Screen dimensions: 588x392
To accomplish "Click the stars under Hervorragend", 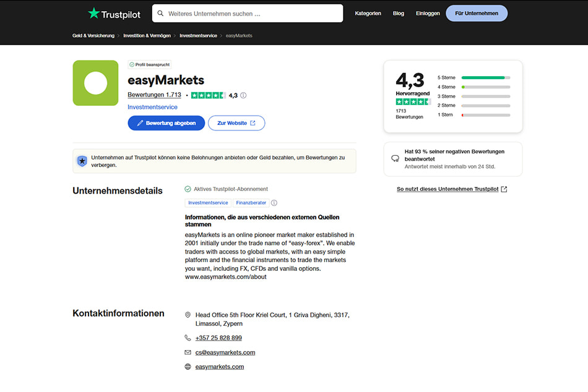I will click(413, 101).
